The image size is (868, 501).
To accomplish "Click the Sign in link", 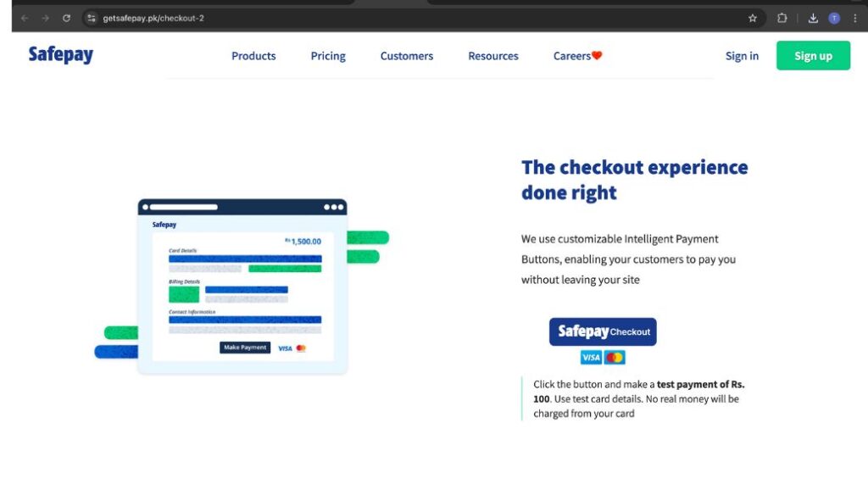I will pos(742,56).
